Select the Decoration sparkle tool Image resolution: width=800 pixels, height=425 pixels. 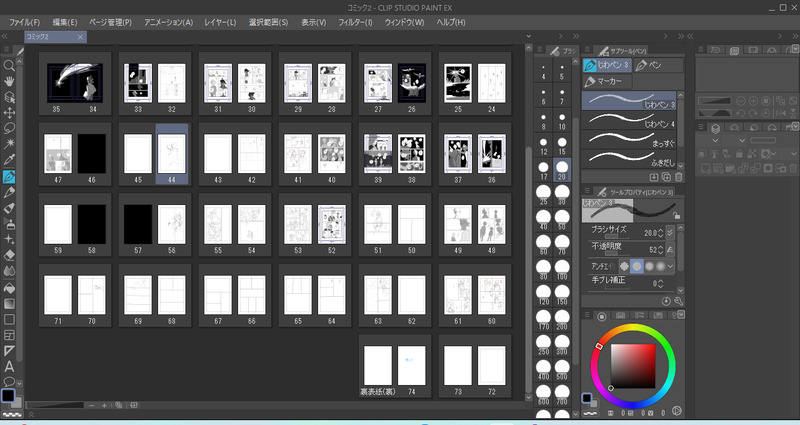(x=9, y=239)
